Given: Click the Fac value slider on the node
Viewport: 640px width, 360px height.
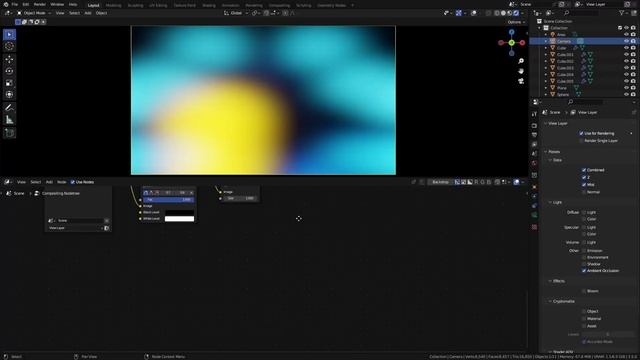Looking at the screenshot, I should click(169, 200).
